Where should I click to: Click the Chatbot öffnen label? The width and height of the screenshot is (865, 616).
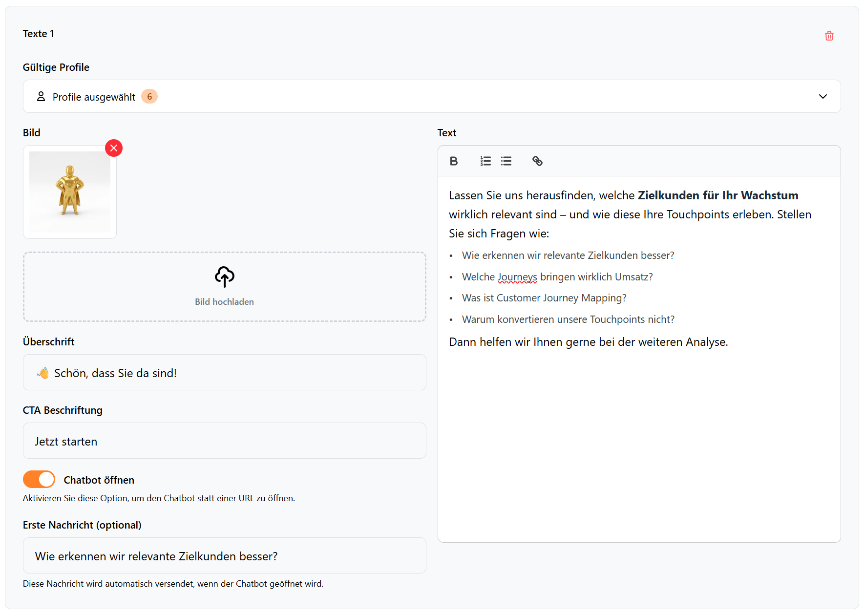click(x=99, y=480)
